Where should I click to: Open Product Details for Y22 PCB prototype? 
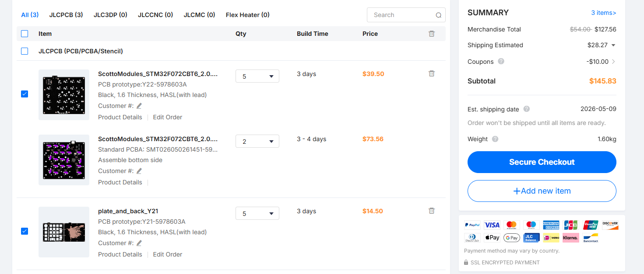[x=120, y=117]
